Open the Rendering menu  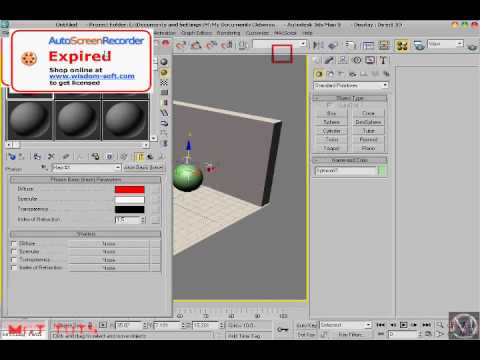tap(228, 33)
